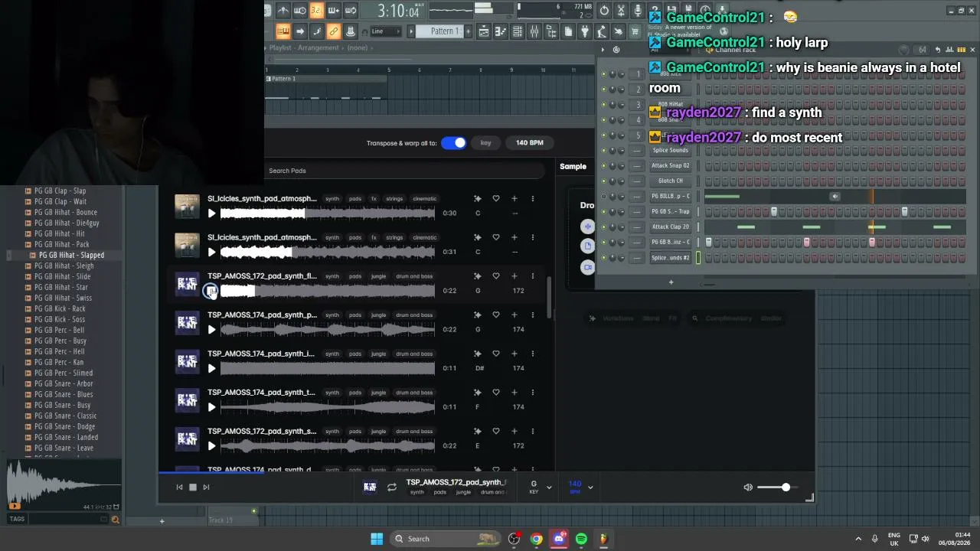This screenshot has height=551, width=980.
Task: Open the Line snap dropdown
Action: [385, 31]
